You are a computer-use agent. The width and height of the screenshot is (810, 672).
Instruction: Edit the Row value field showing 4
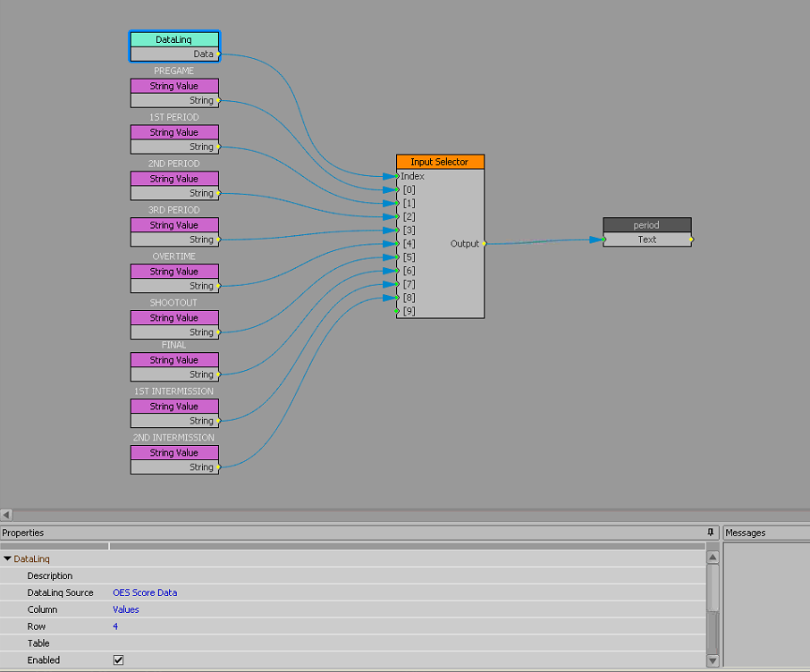coord(115,626)
